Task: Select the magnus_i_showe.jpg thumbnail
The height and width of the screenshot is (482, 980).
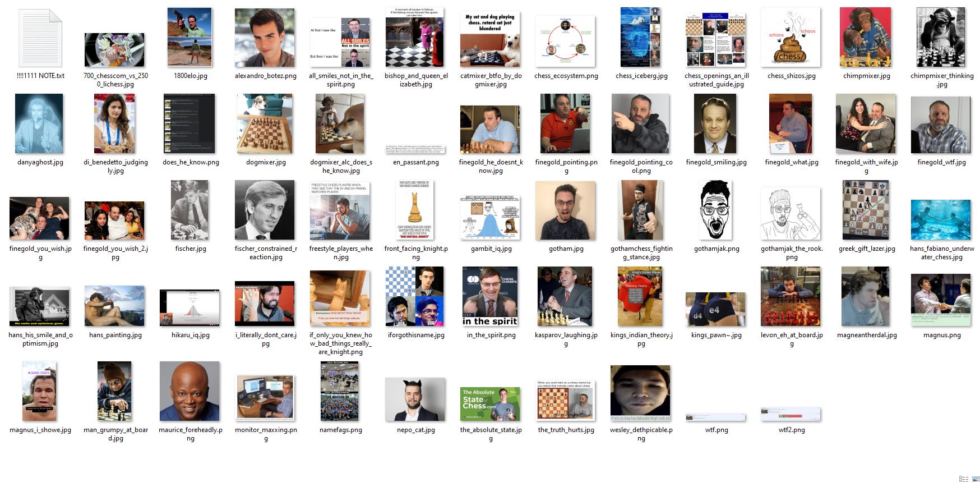Action: click(x=39, y=391)
